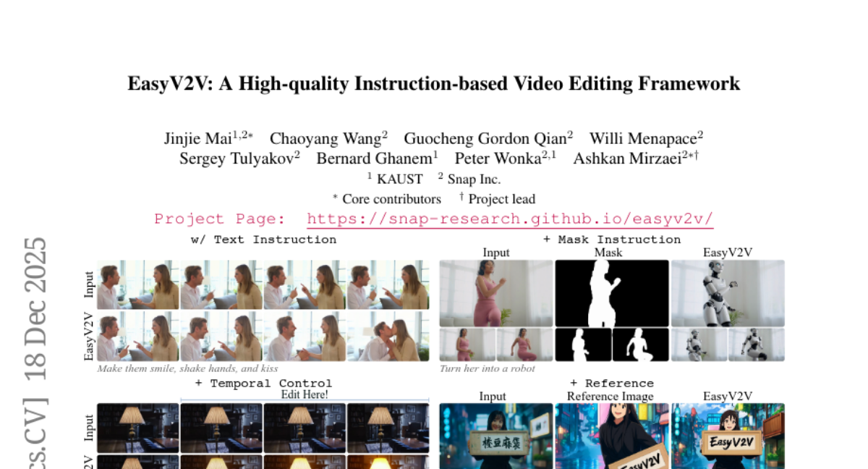Screen dimensions: 868x469
Task: Click the 'Turn her into a robot' caption
Action: tap(488, 368)
